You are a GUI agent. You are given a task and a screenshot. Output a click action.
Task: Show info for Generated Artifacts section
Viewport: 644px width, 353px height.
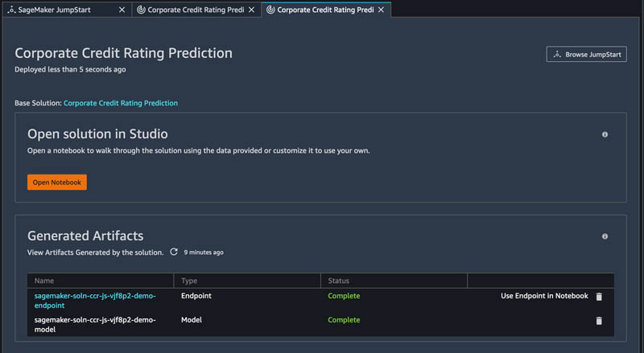pos(605,236)
